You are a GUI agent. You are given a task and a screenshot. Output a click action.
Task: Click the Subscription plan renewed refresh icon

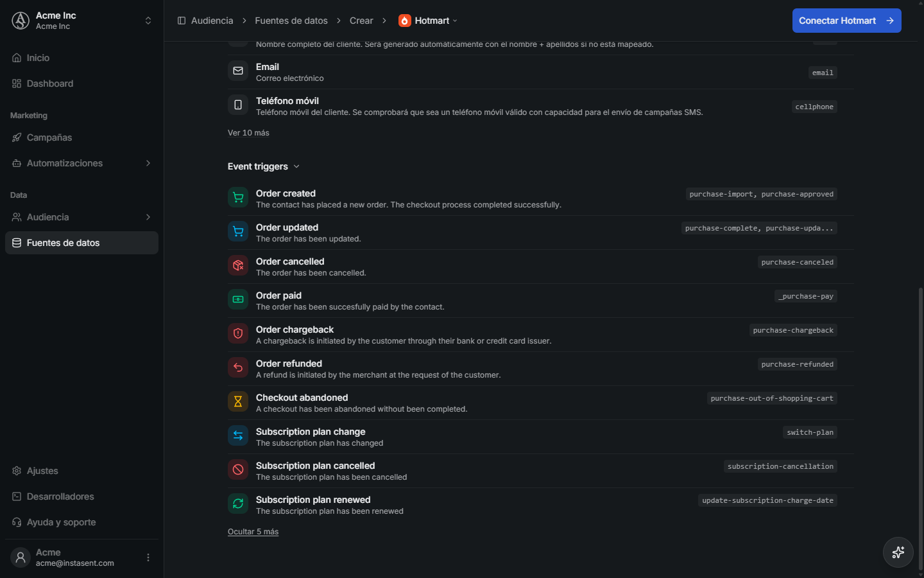click(x=238, y=504)
